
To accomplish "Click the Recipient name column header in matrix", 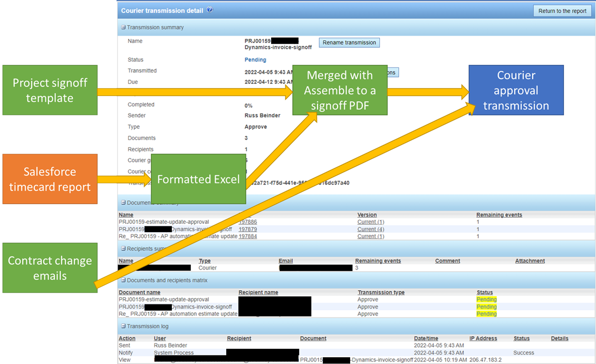I will [x=258, y=292].
